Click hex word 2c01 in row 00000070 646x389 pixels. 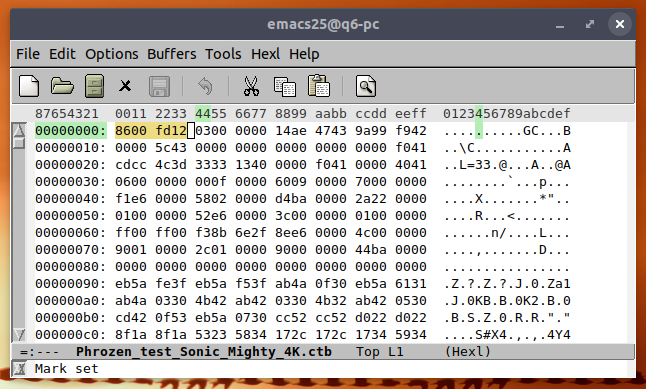click(211, 250)
